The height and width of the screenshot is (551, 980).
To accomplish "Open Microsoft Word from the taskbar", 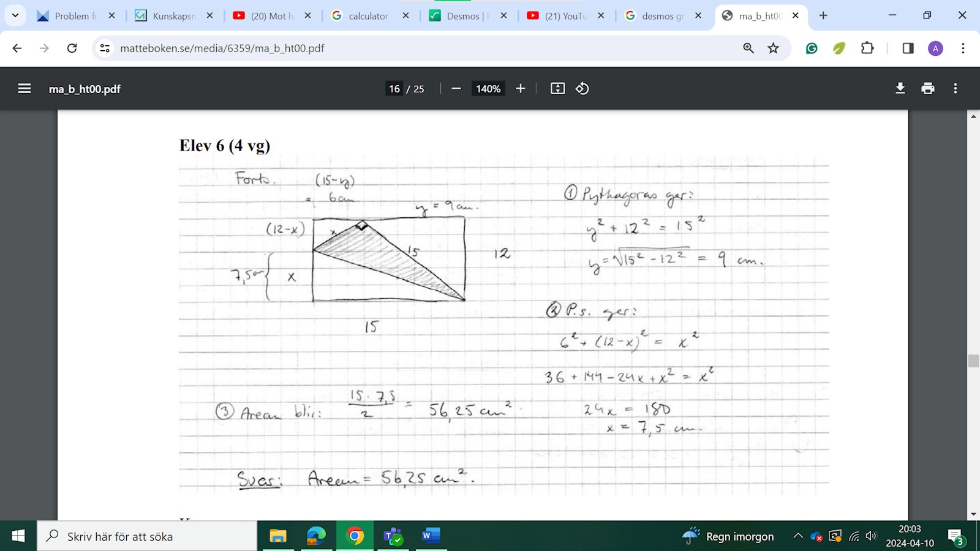I will [430, 536].
